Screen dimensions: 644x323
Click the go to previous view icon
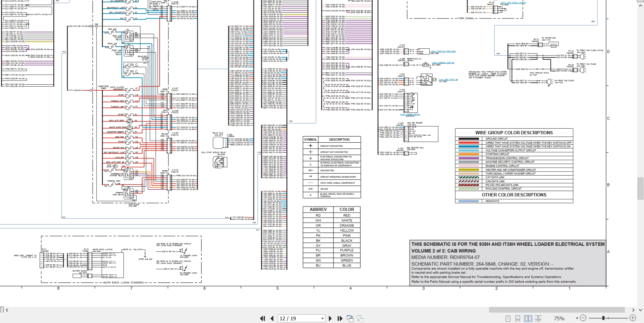coord(350,318)
